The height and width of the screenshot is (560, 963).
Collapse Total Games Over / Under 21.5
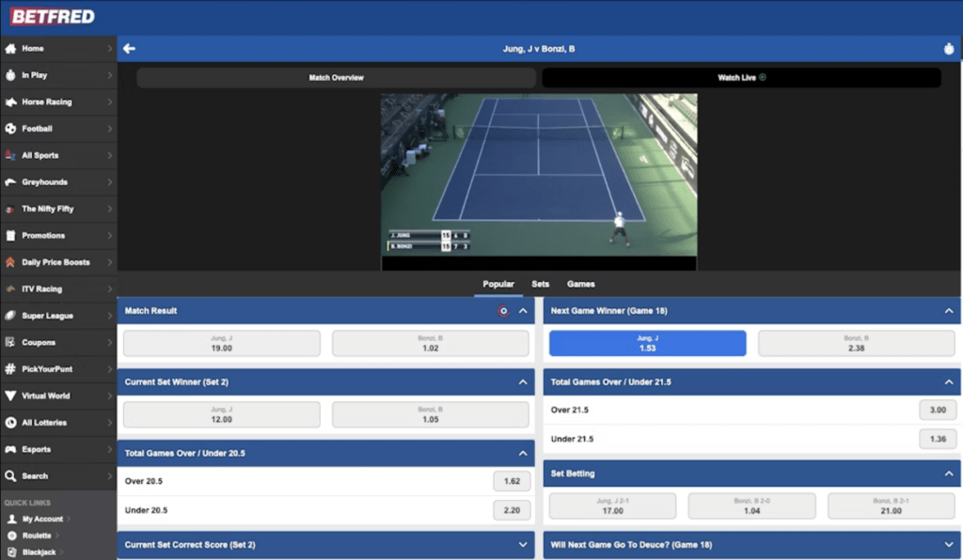949,382
